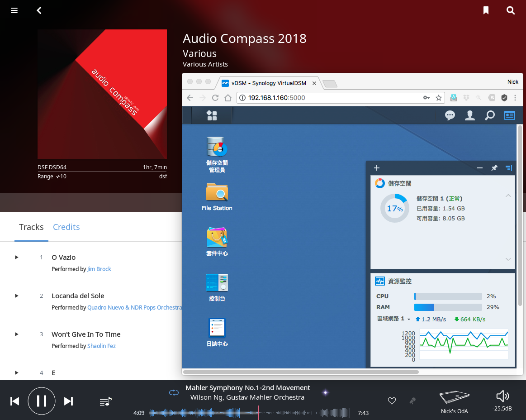Pin the DSM widget panel
The width and height of the screenshot is (526, 420).
tap(494, 168)
